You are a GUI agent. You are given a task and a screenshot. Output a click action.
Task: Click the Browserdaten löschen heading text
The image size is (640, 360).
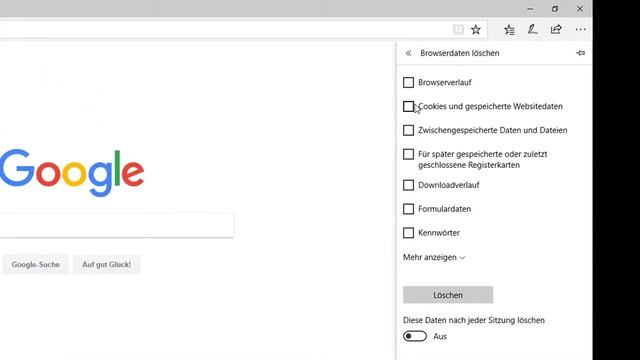[460, 53]
